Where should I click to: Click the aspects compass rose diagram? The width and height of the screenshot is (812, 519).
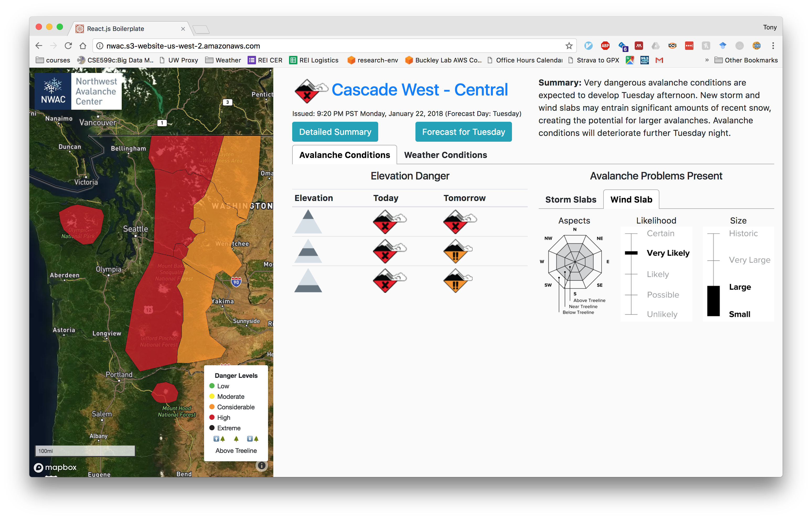click(x=575, y=262)
